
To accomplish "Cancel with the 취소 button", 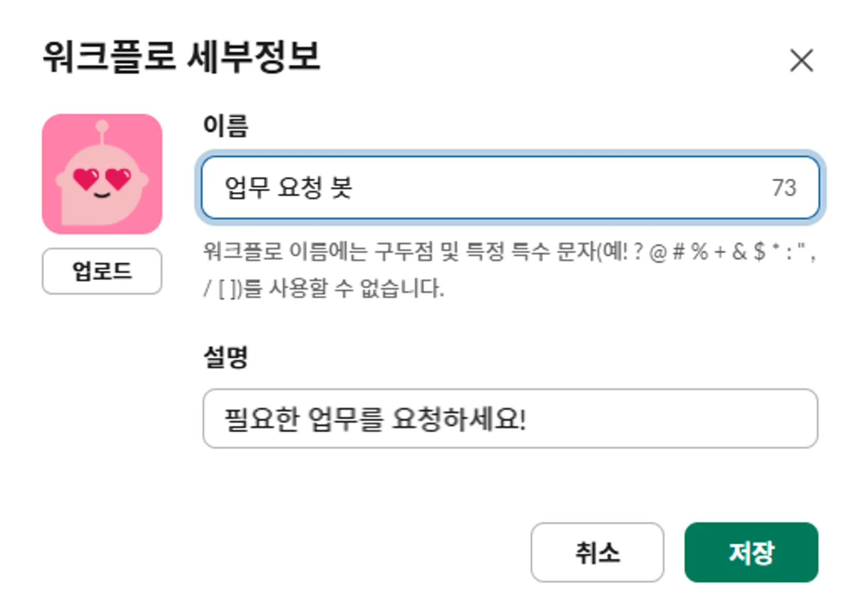I will [597, 552].
